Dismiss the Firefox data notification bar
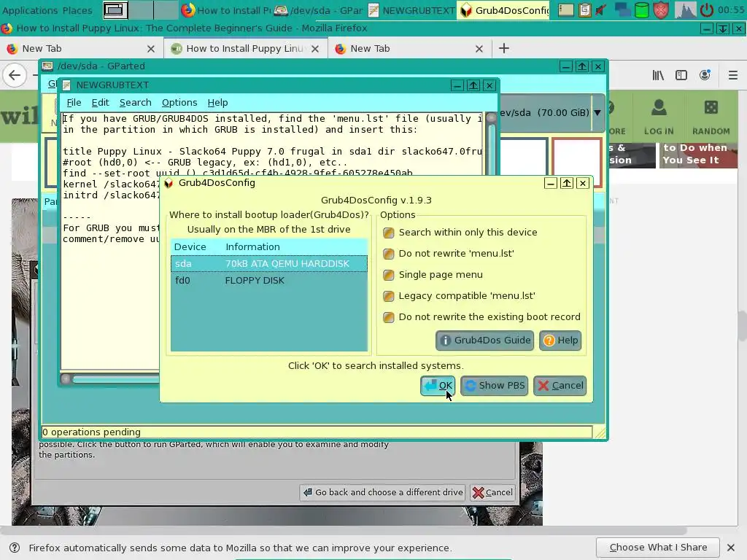 (x=731, y=548)
